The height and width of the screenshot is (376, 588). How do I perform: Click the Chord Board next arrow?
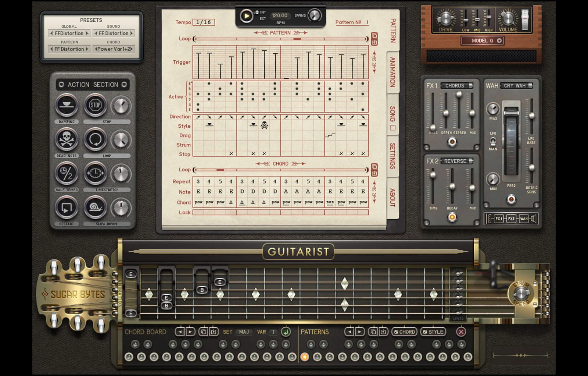[x=190, y=332]
